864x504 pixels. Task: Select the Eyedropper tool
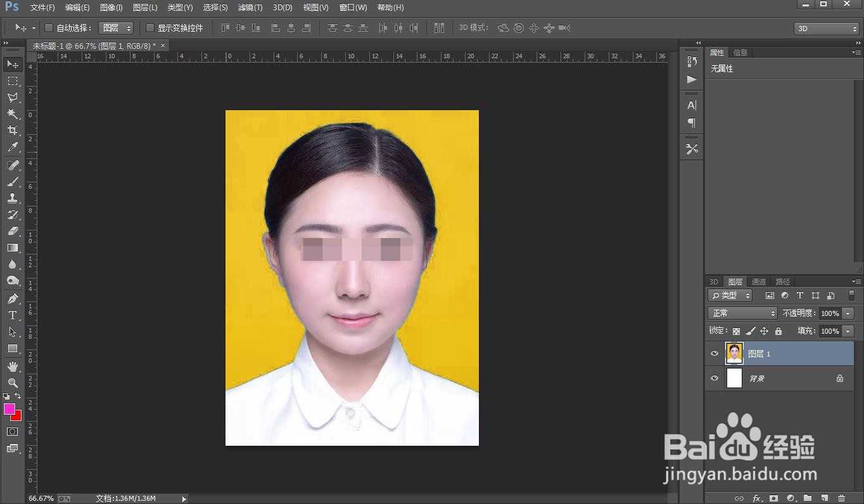coord(12,147)
